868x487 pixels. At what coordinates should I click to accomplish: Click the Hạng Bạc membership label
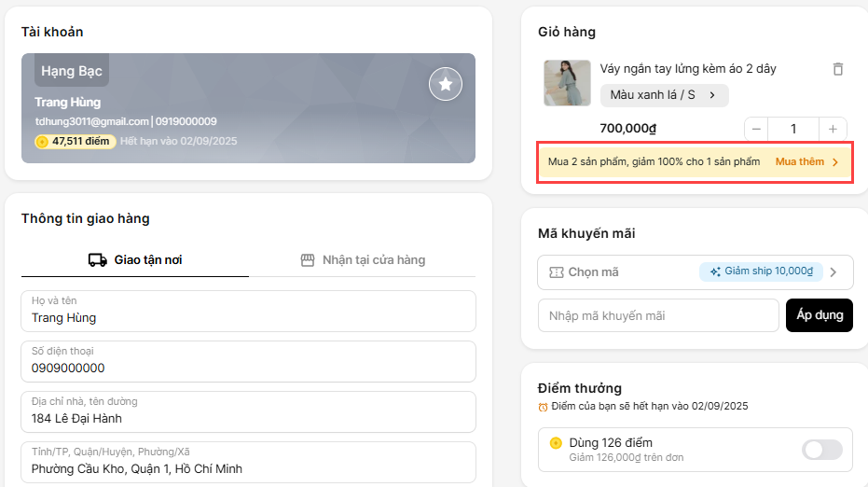click(x=72, y=71)
